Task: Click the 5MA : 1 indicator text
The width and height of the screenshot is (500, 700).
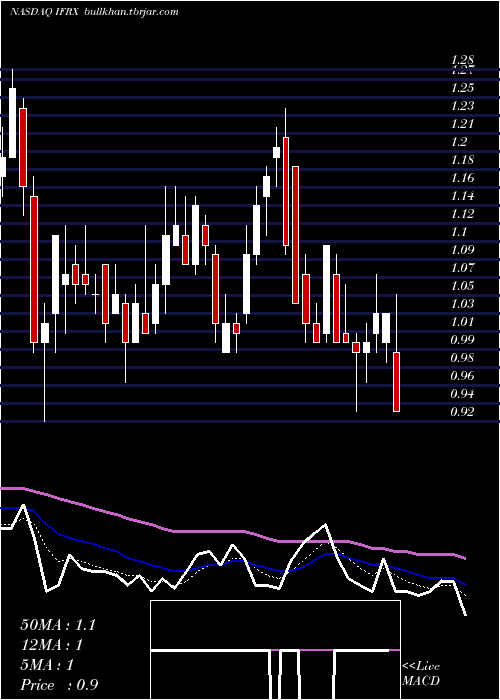Action: 47,665
